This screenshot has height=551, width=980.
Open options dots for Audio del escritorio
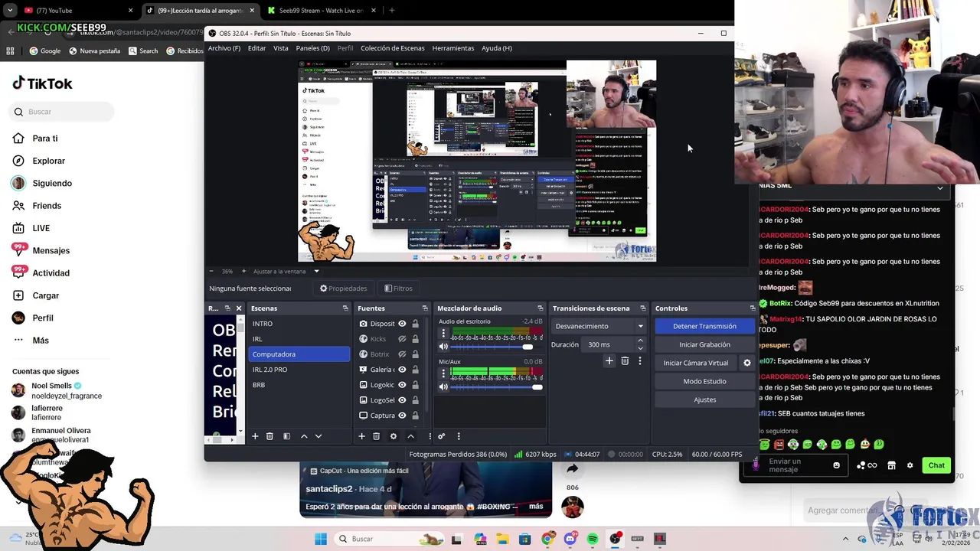click(x=443, y=333)
